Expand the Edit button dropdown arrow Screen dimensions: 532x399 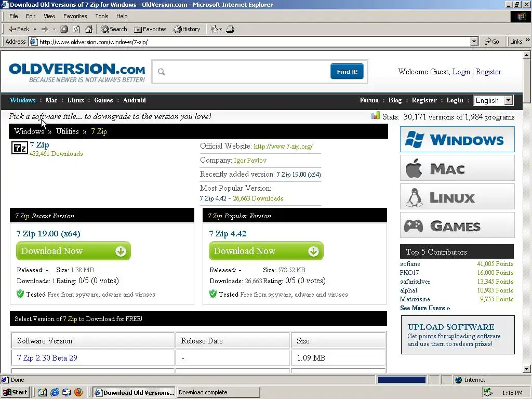pos(221,29)
